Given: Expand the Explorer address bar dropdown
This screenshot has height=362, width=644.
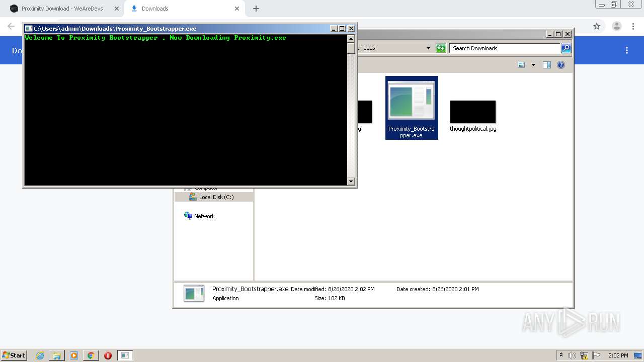Looking at the screenshot, I should (428, 48).
